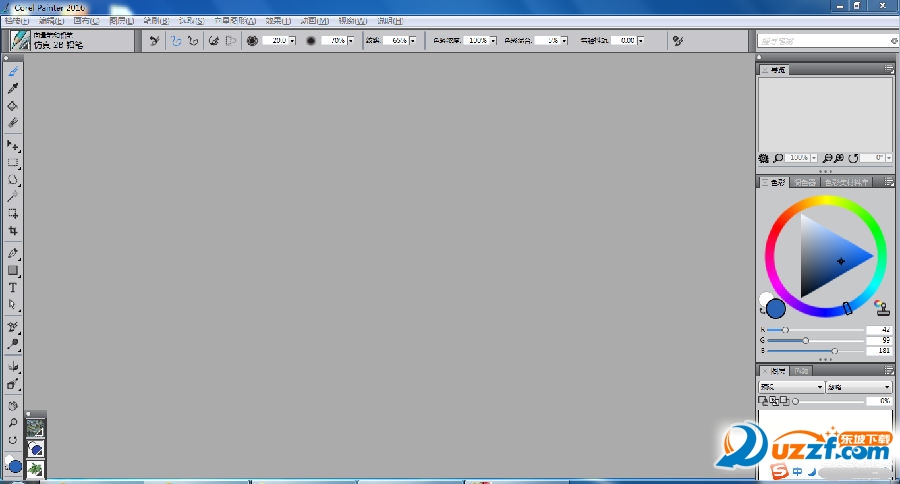
Task: Select the Lasso selection tool
Action: (x=13, y=180)
